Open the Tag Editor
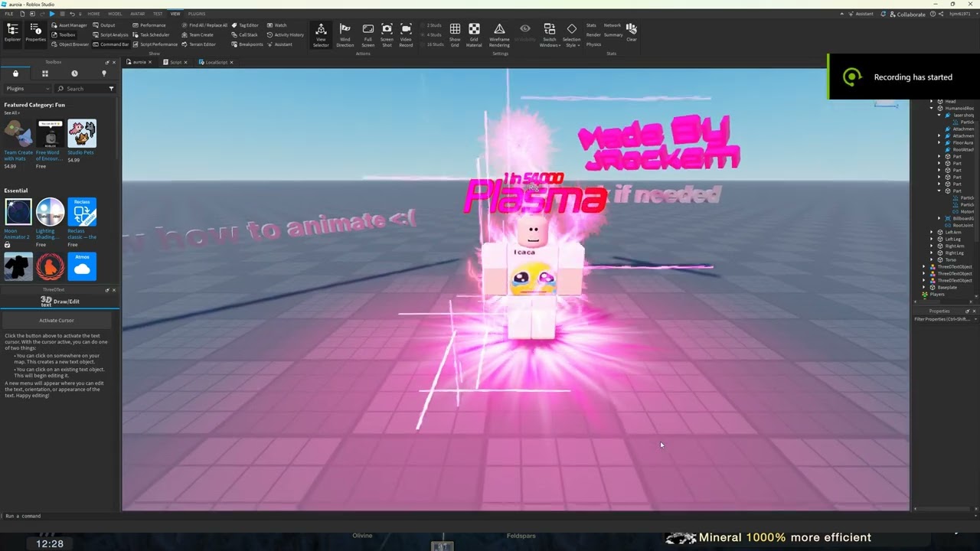This screenshot has height=551, width=980. (245, 25)
